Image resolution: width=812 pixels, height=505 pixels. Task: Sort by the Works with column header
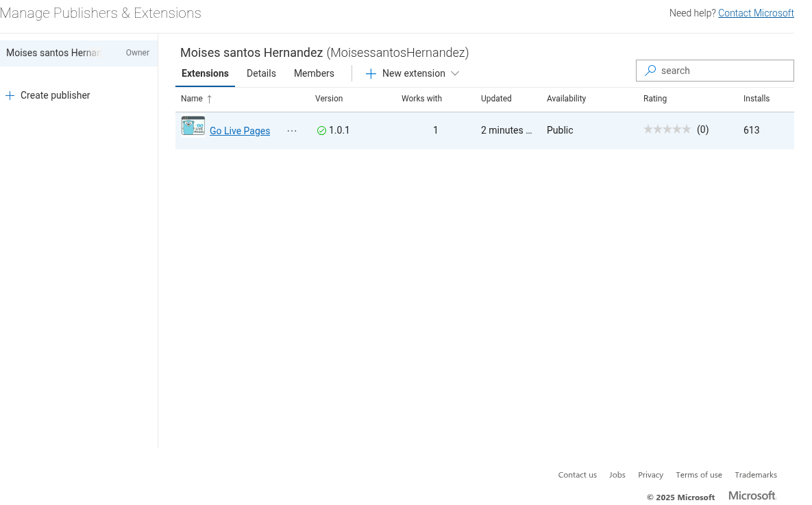[421, 99]
